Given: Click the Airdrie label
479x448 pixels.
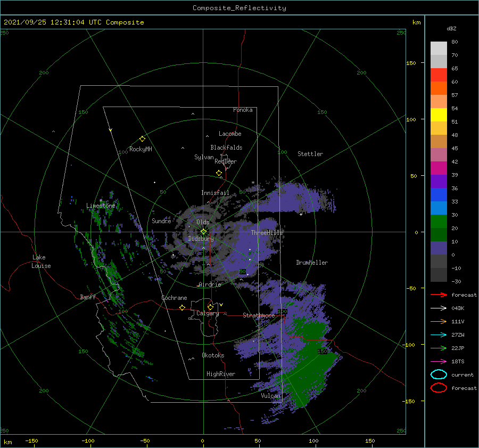Looking at the screenshot, I should point(210,284).
